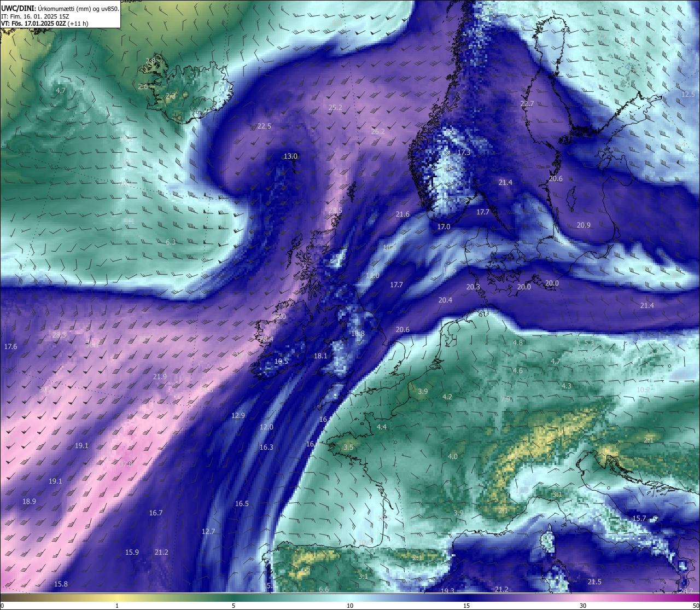Select the 12.7 value label

[208, 532]
